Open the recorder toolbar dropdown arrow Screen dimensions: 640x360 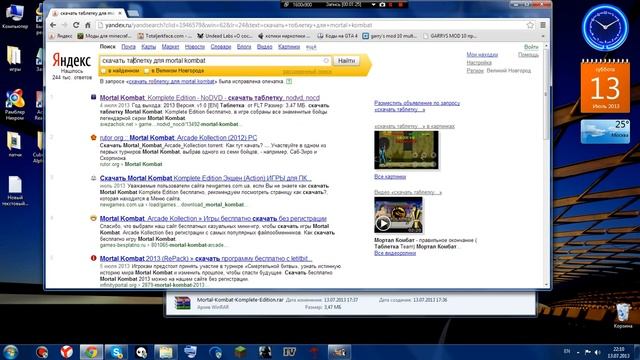point(373,4)
